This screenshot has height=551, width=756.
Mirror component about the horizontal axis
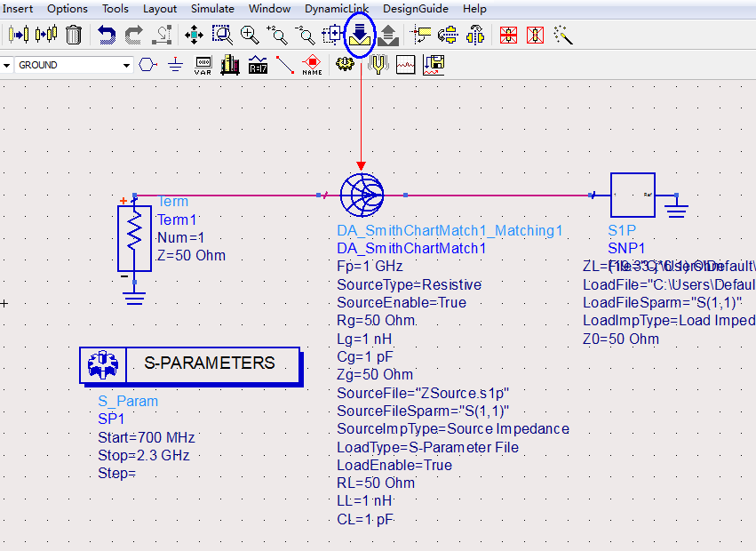(x=448, y=35)
